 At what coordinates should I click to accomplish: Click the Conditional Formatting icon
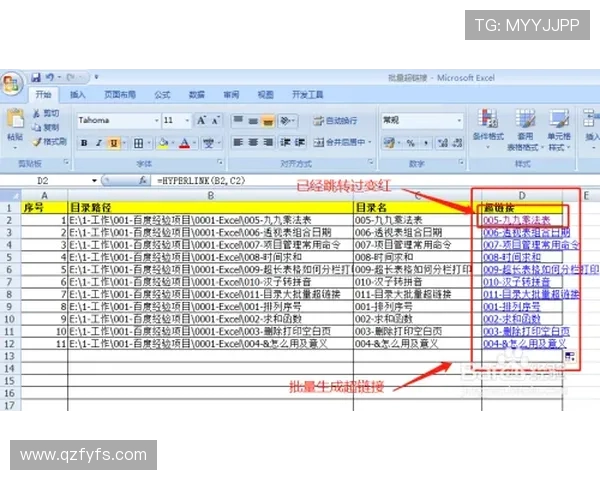[488, 122]
